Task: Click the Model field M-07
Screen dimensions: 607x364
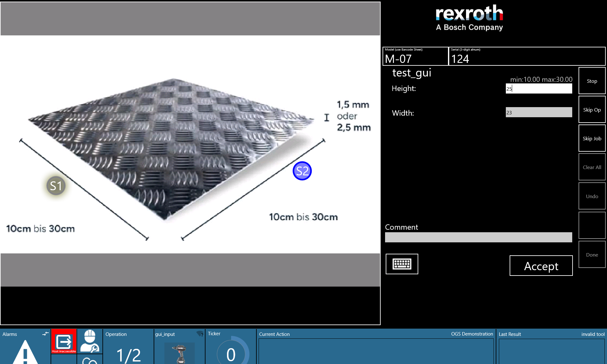Action: click(415, 56)
